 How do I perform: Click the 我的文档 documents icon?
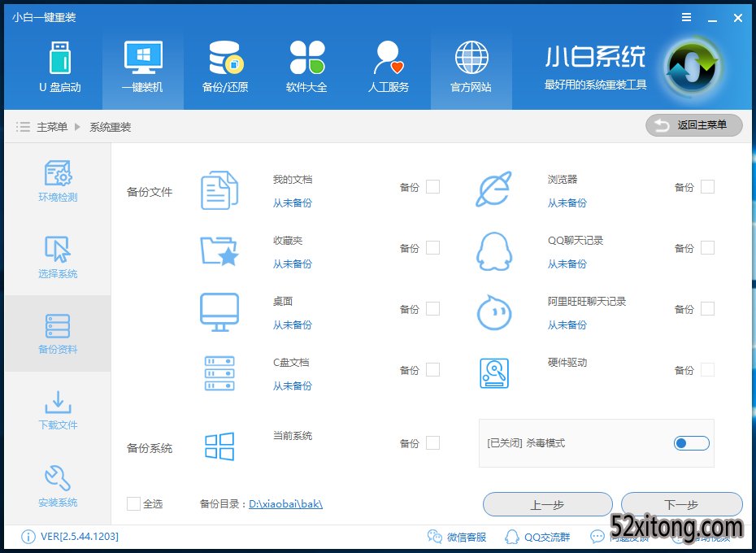point(219,190)
